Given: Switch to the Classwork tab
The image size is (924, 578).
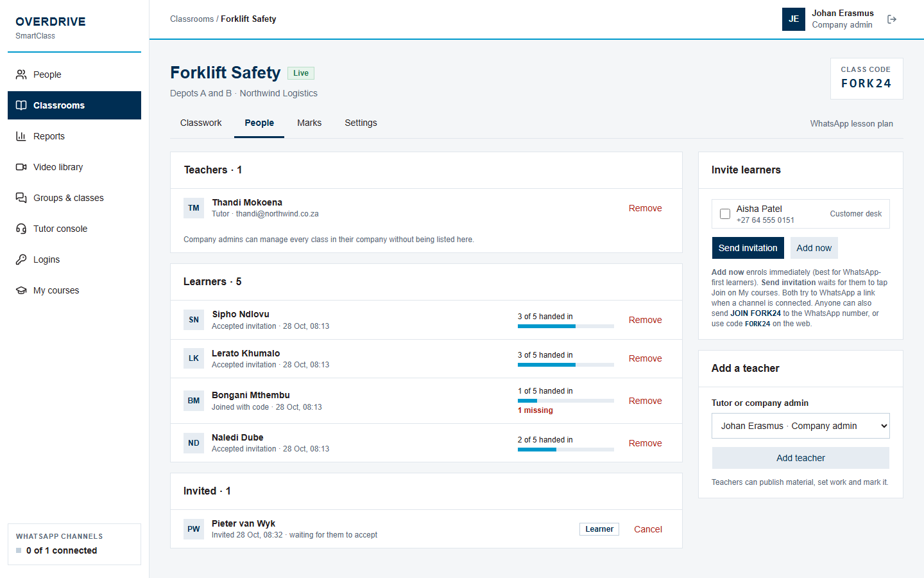Looking at the screenshot, I should [201, 123].
